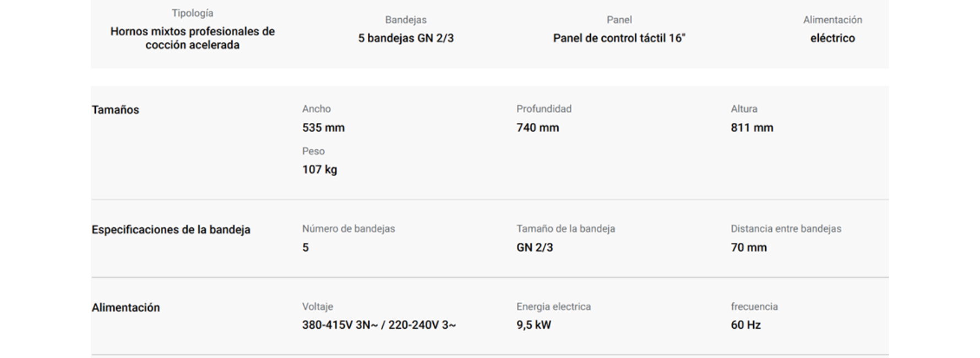This screenshot has height=358, width=980.
Task: Click the 'eléctrico' power value
Action: 832,38
